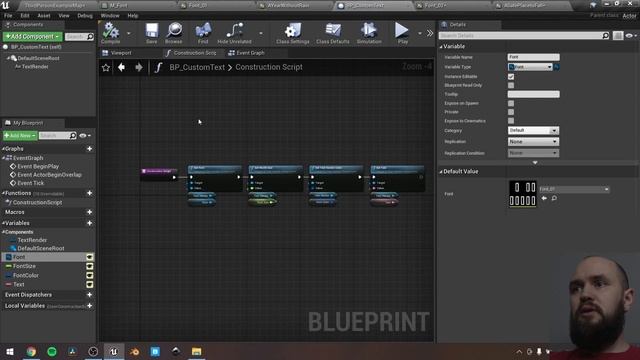Save the blueprint asset

[151, 33]
